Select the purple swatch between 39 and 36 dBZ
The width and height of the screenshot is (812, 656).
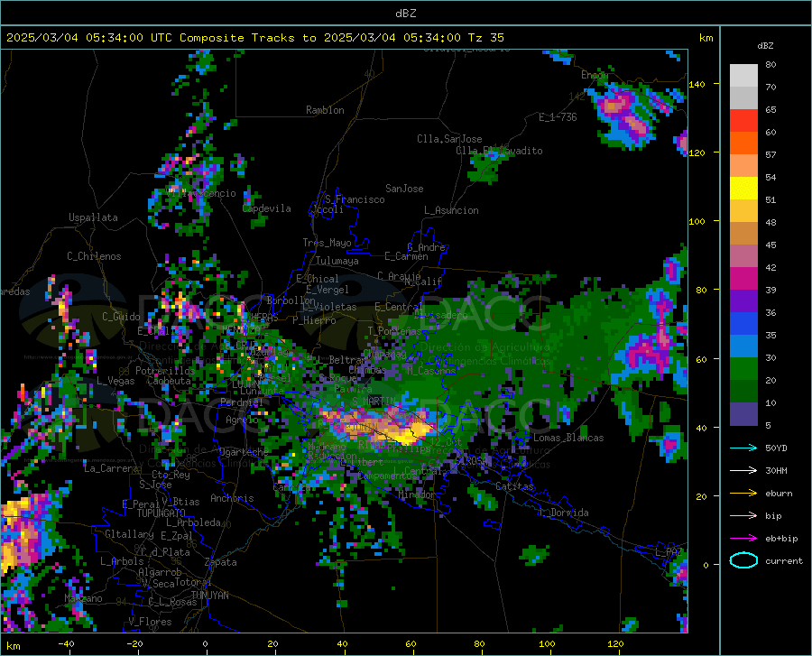(x=743, y=301)
